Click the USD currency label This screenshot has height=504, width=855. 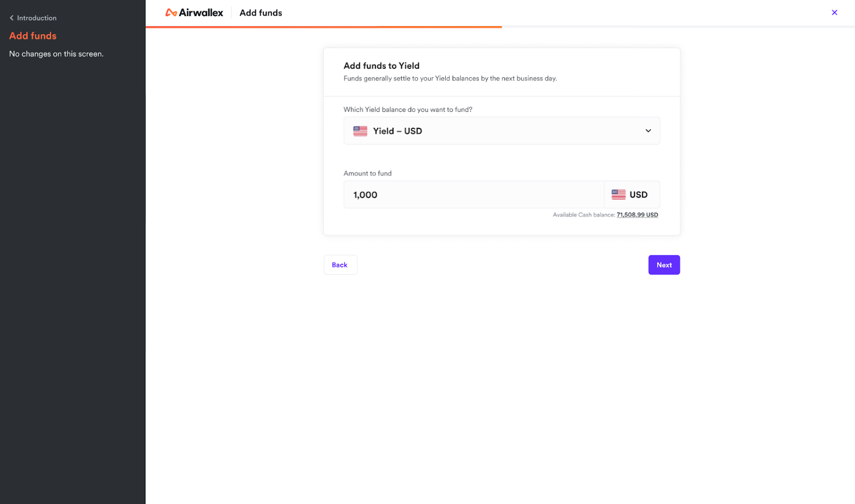[x=639, y=195]
